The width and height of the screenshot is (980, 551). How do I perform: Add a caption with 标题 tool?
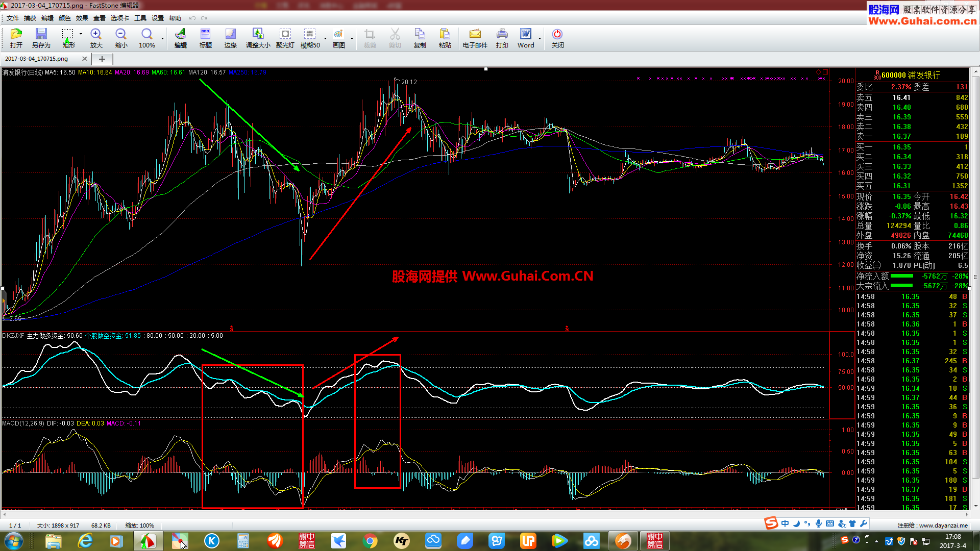tap(205, 38)
